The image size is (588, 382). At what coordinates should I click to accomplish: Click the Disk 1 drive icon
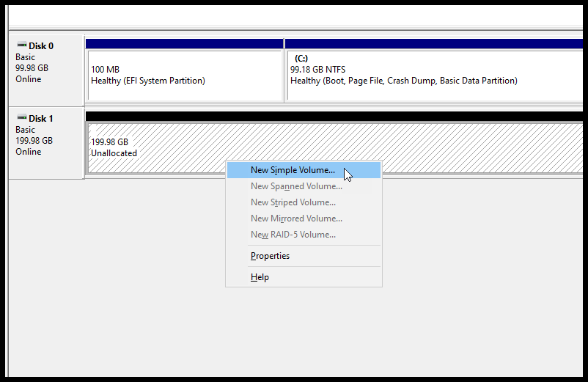tap(22, 118)
